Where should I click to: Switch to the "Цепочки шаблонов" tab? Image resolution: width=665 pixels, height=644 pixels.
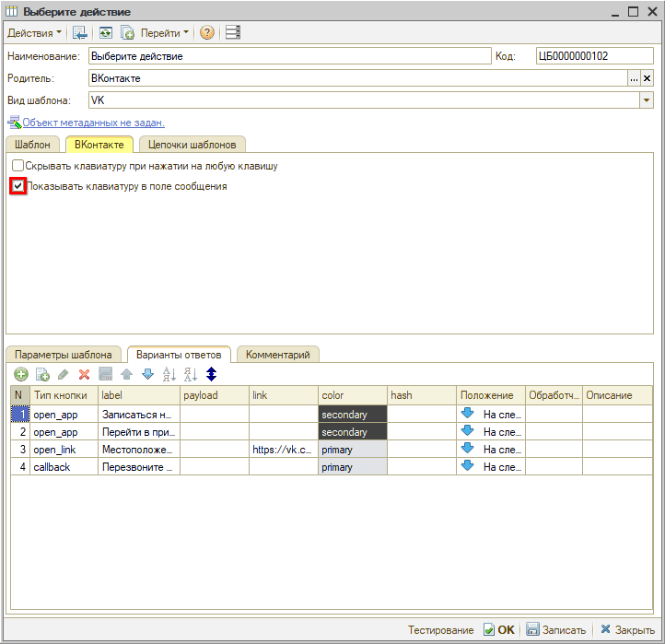tap(192, 144)
